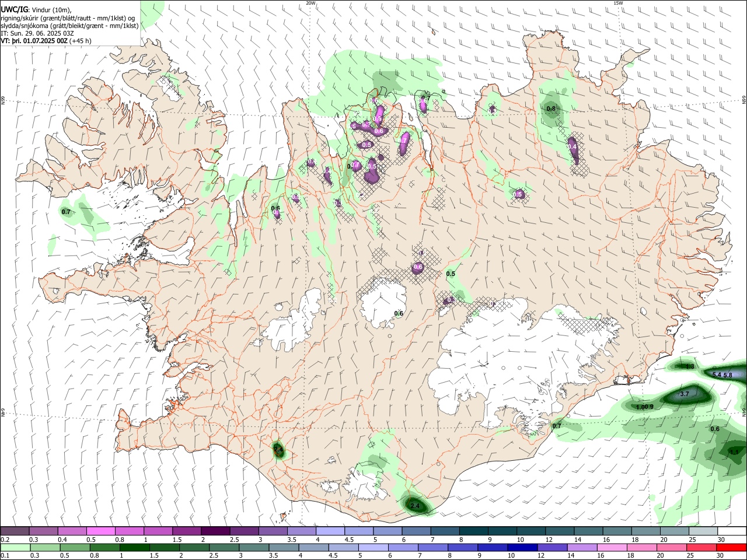The image size is (747, 560).
Task: Pick the darkest green 1–1.5 rain scale swatch
Action: [134, 547]
